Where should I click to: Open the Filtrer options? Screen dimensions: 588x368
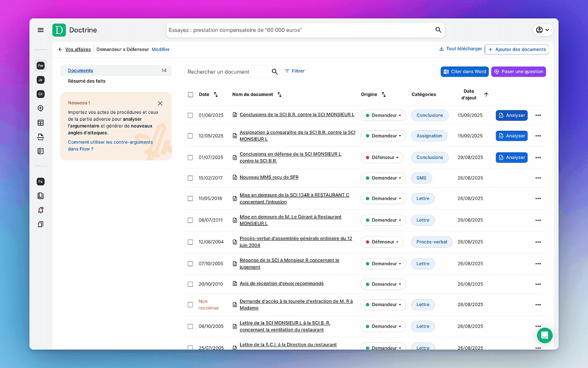click(294, 71)
